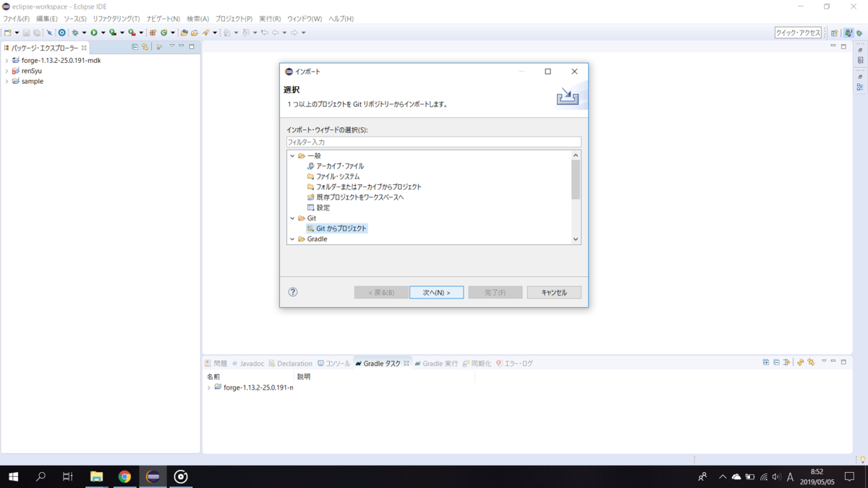Collapse All in Package Explorer toolbar
The width and height of the screenshot is (868, 488).
[135, 46]
